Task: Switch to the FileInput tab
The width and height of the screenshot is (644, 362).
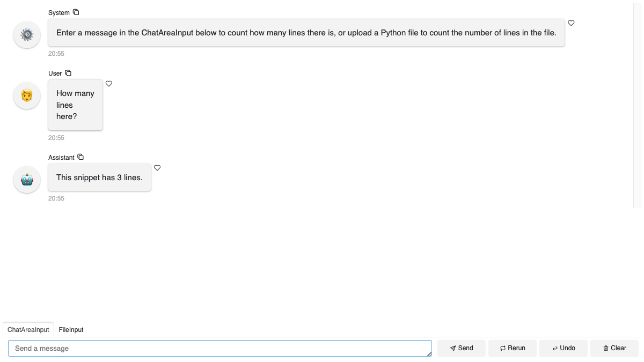Action: (71, 329)
